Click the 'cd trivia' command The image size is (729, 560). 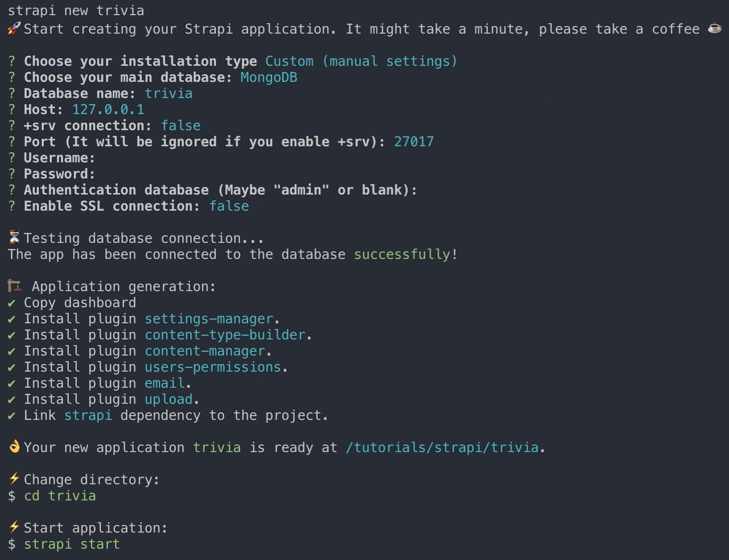click(x=60, y=496)
